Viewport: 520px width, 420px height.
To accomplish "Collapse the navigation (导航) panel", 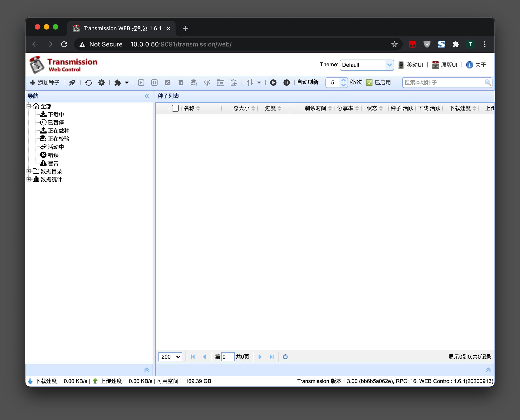I will tap(147, 96).
